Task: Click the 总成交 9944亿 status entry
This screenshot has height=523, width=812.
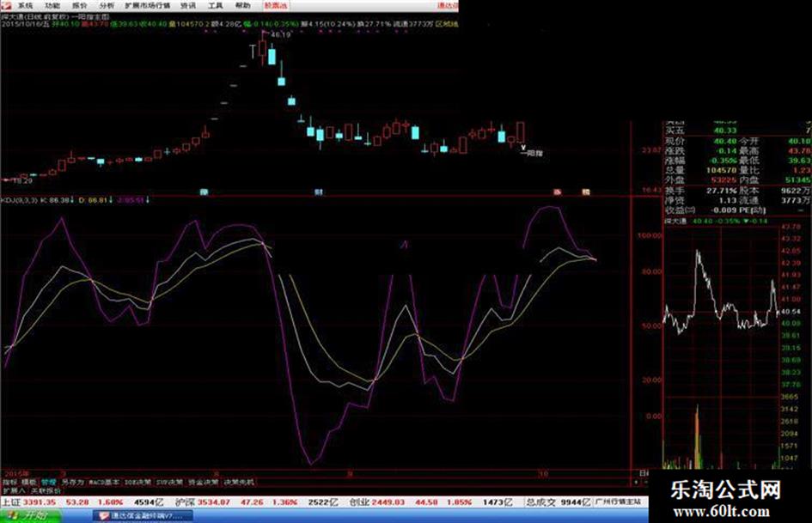Action: (559, 502)
